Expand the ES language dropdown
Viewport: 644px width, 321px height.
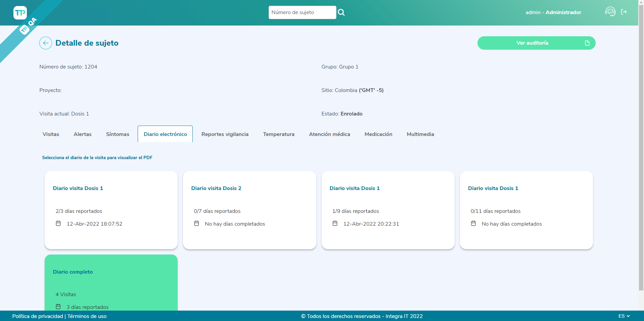click(624, 316)
